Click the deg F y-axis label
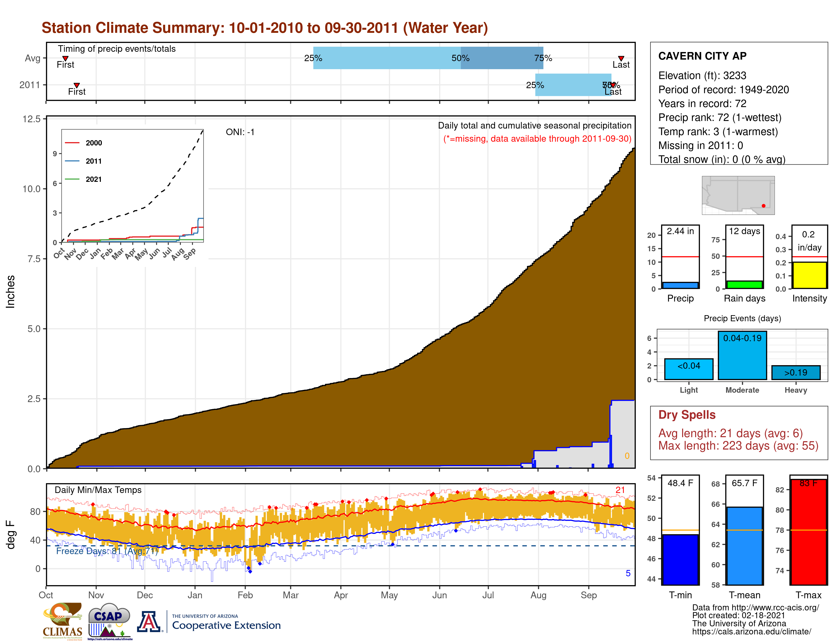 click(11, 534)
